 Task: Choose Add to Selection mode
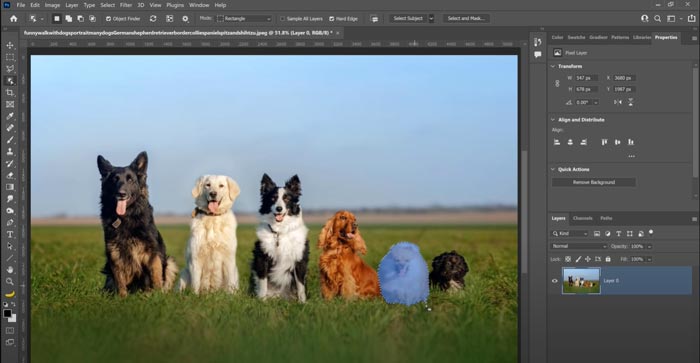click(69, 19)
